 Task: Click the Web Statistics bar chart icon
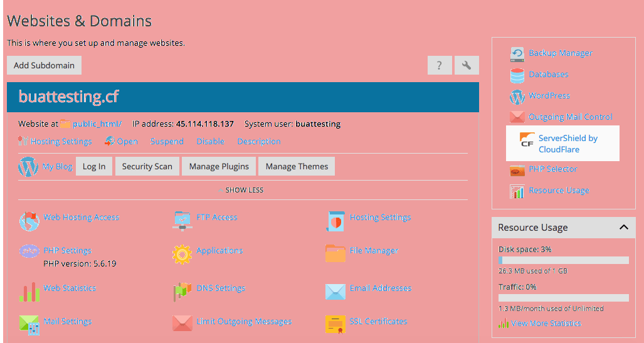point(29,292)
